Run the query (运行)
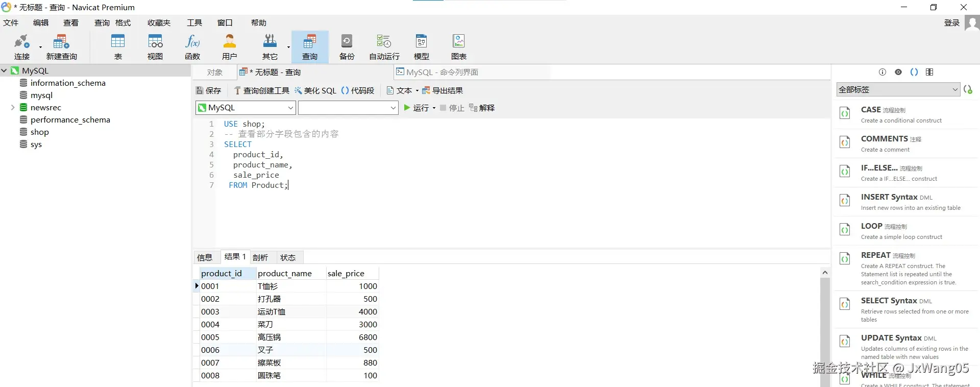 (416, 108)
